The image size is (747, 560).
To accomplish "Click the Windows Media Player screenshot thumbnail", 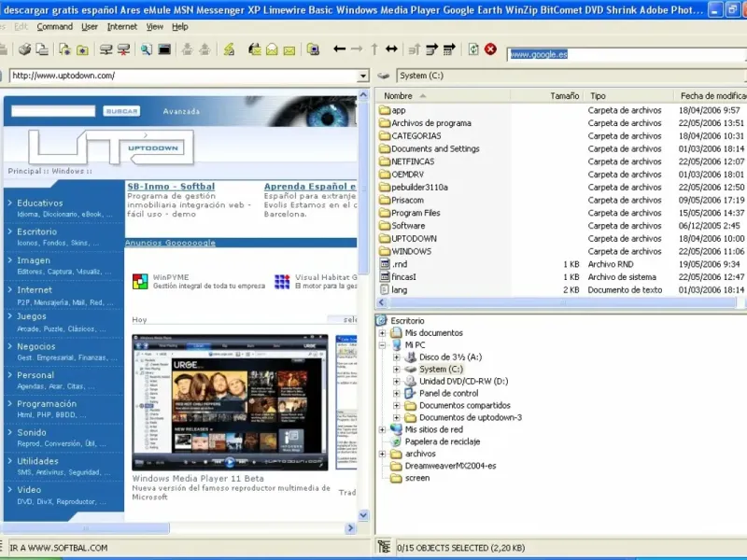I will [x=230, y=402].
